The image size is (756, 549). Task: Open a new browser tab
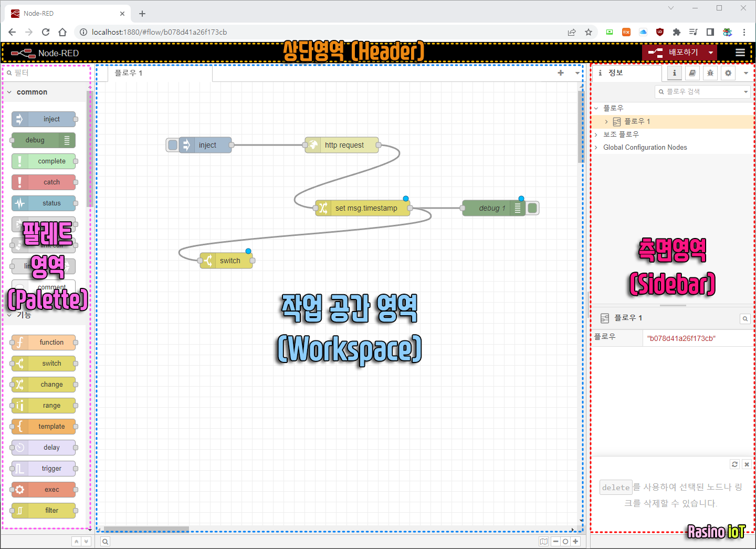coord(142,14)
